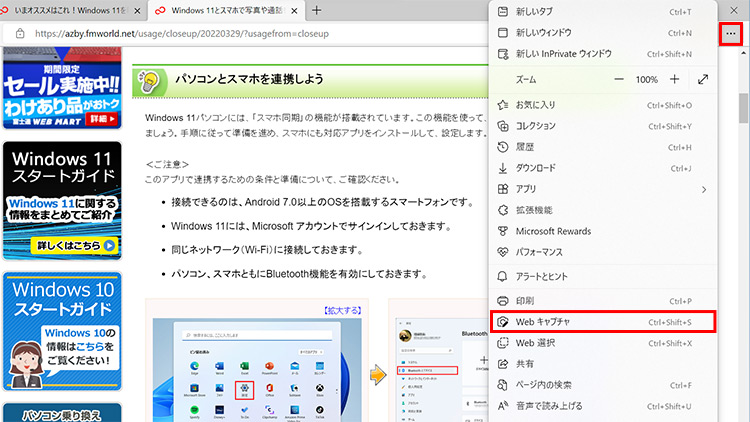The image size is (750, 422).
Task: Zoom out with the minus button
Action: [619, 79]
